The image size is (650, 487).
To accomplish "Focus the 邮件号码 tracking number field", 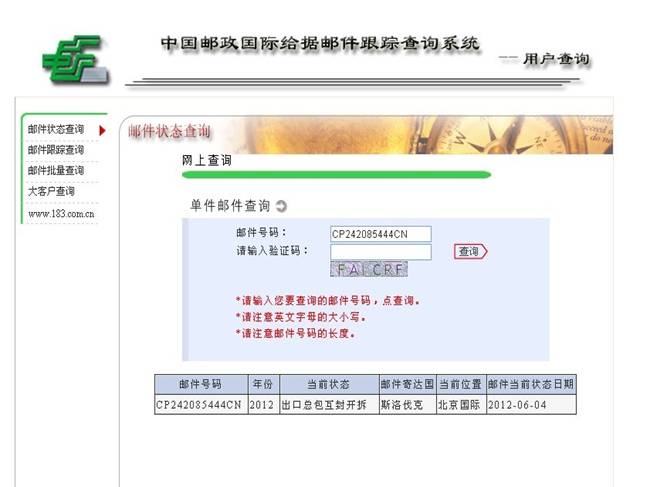I will coord(380,234).
